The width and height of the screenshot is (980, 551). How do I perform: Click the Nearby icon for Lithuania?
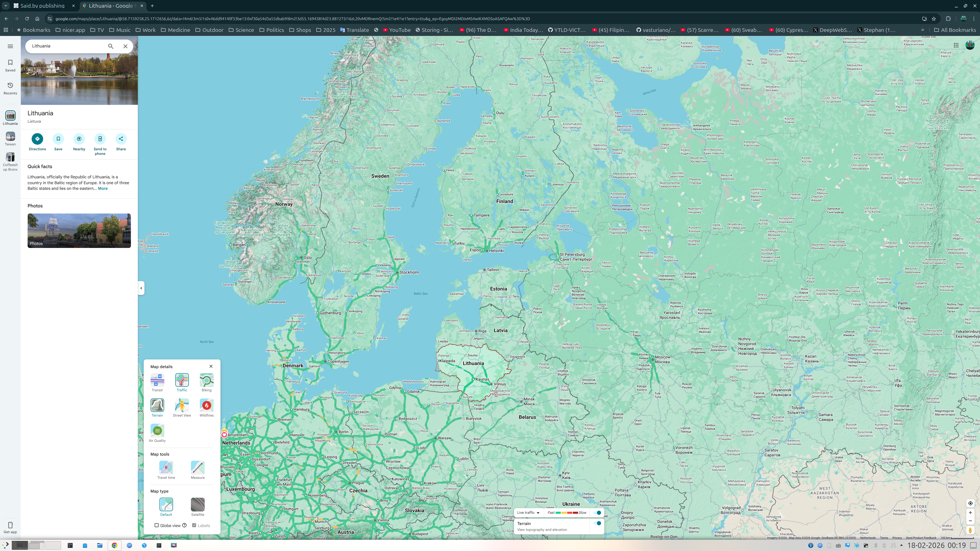(79, 139)
